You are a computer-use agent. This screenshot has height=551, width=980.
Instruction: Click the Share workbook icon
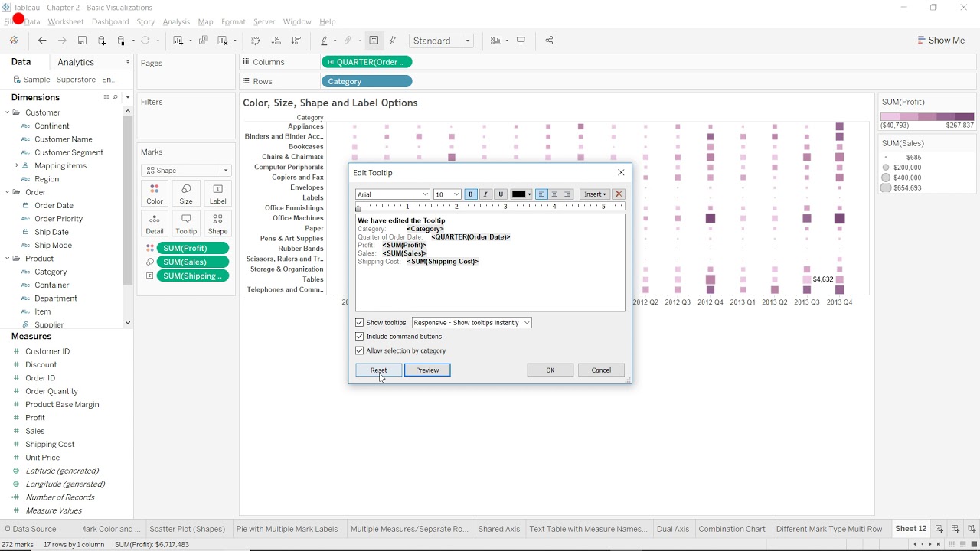(549, 41)
